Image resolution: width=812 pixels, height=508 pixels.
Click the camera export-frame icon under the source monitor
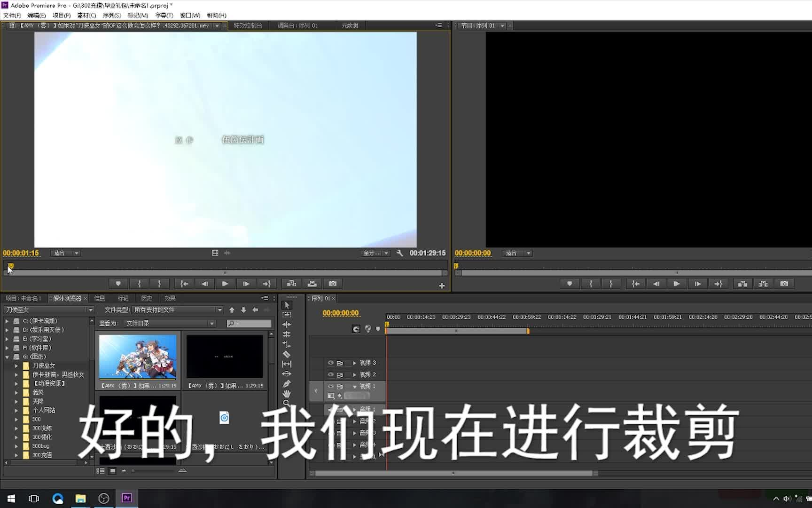point(333,283)
